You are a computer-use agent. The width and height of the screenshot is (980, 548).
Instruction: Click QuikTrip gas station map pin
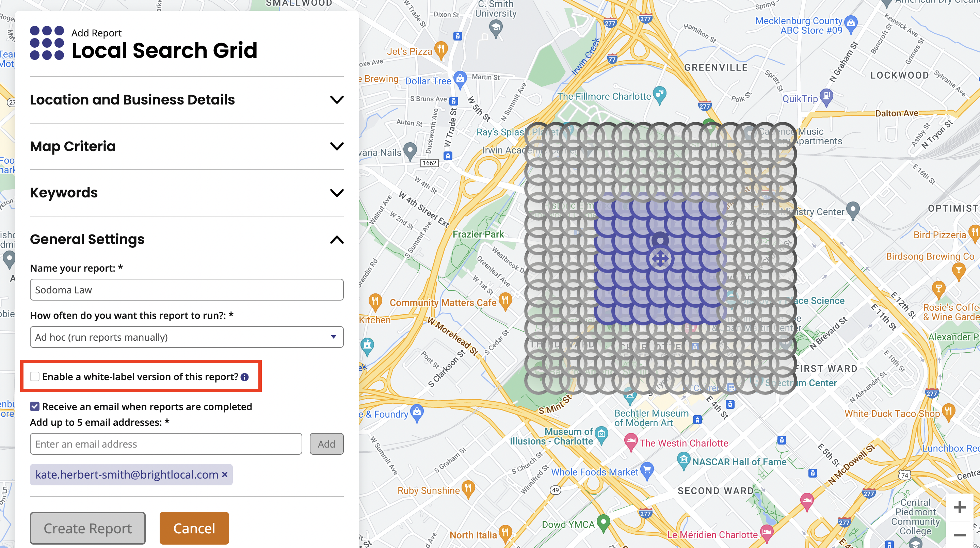tap(826, 97)
